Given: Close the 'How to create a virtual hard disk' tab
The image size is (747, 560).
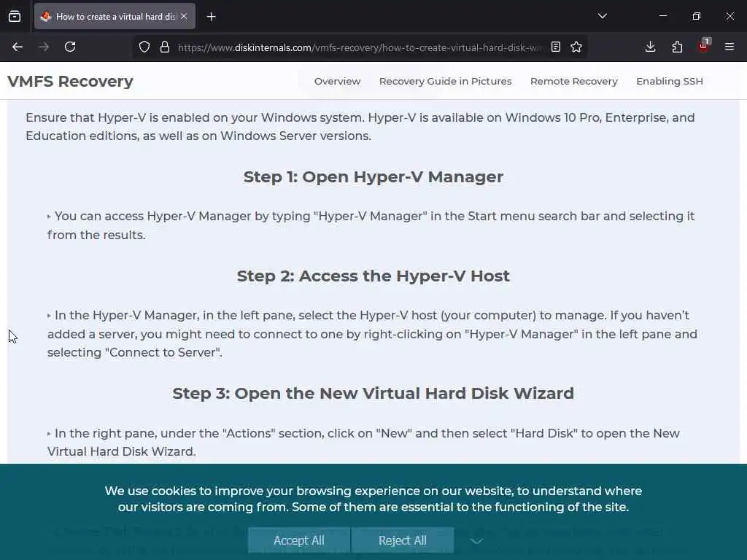Looking at the screenshot, I should pos(184,17).
